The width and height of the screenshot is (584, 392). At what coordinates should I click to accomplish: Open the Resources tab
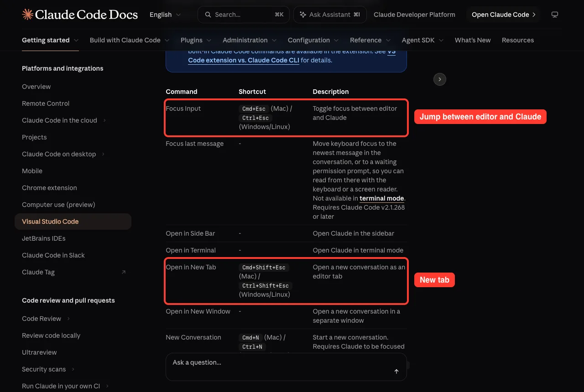(x=518, y=40)
